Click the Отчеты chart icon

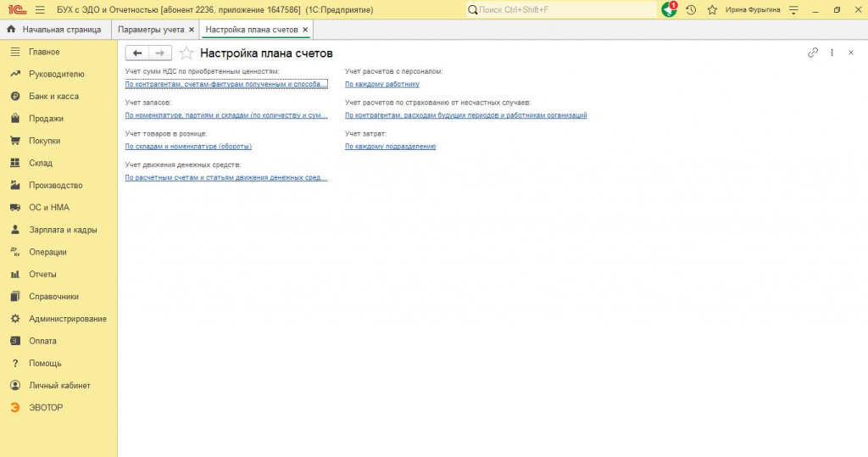point(15,274)
